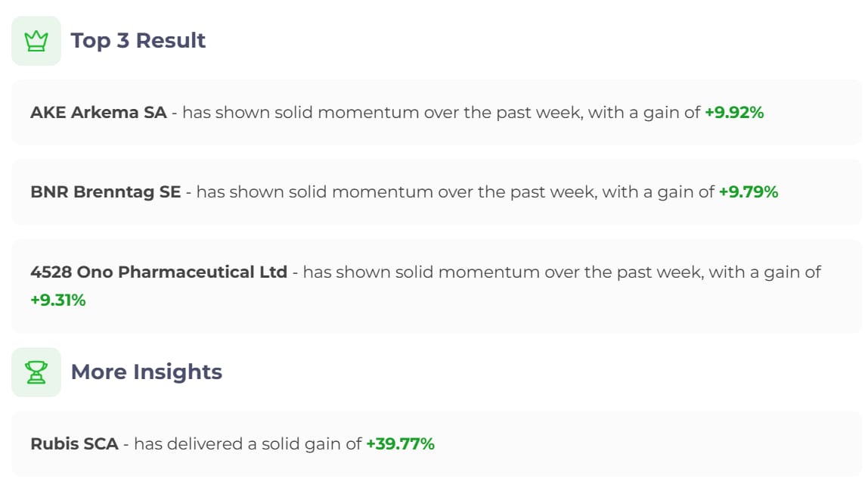This screenshot has height=479, width=868.
Task: Click the BNR ticker symbol
Action: pyautogui.click(x=48, y=192)
